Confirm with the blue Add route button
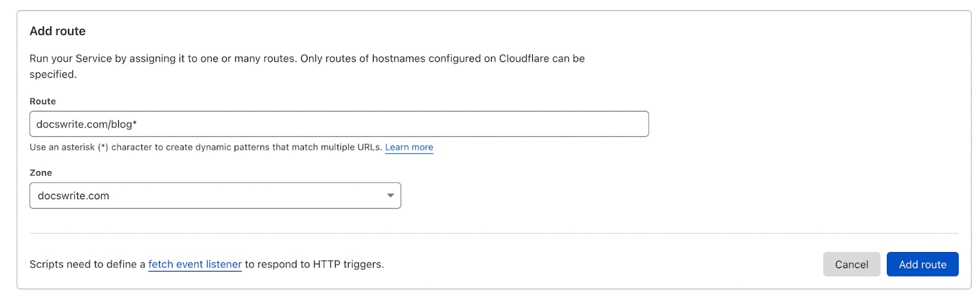 tap(922, 264)
